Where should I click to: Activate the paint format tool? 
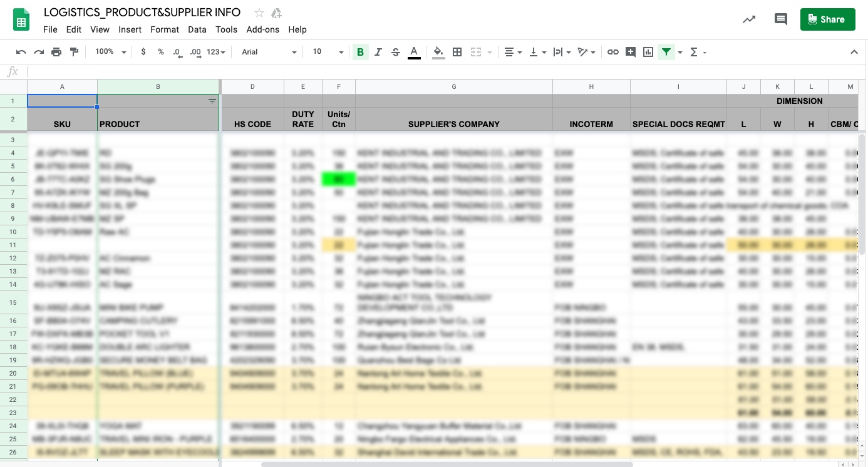point(74,52)
